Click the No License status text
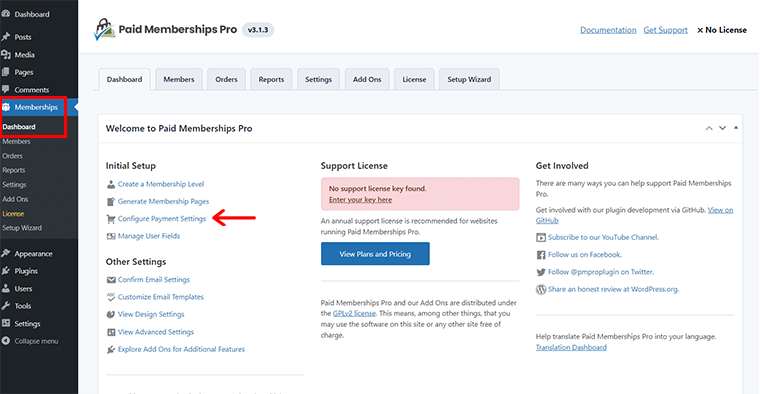Viewport: 760px width, 394px height. (722, 30)
